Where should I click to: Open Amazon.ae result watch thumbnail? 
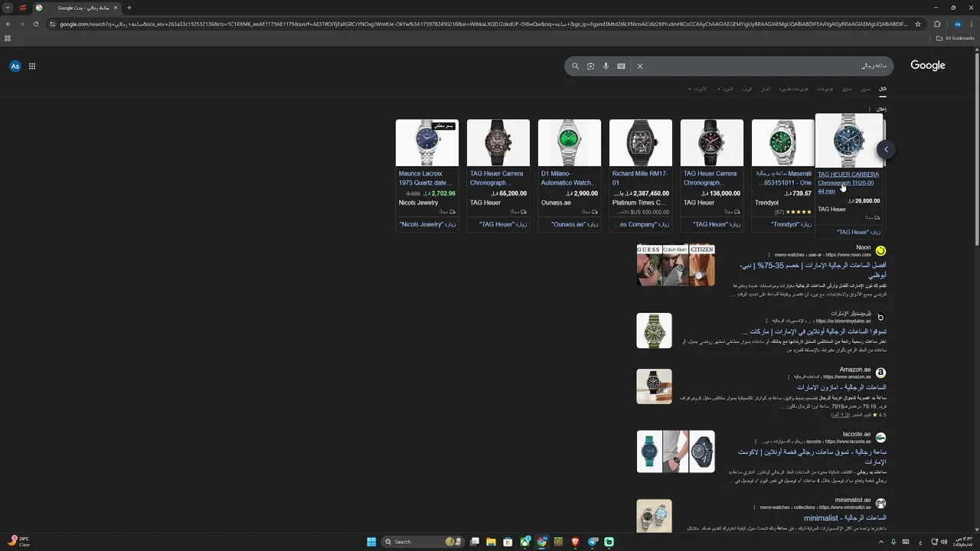(x=654, y=386)
